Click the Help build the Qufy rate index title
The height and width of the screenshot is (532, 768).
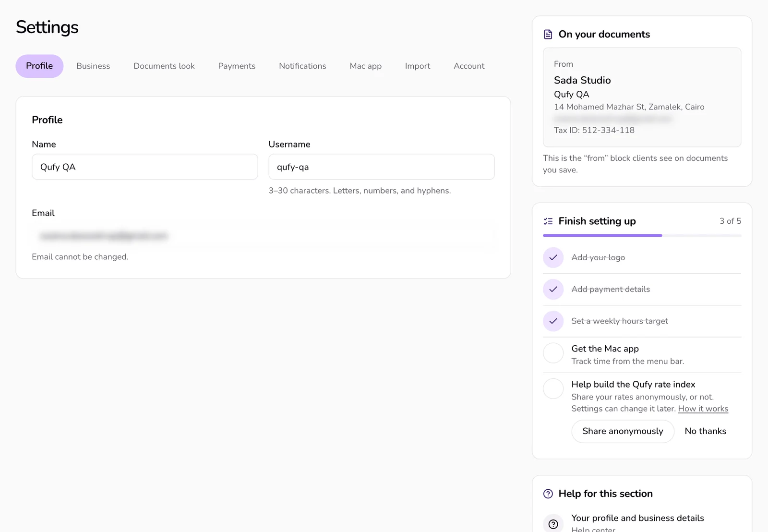pyautogui.click(x=633, y=384)
